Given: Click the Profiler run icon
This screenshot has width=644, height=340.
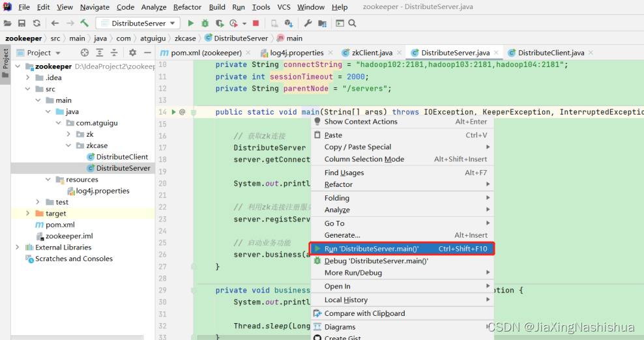Looking at the screenshot, I should (x=234, y=23).
